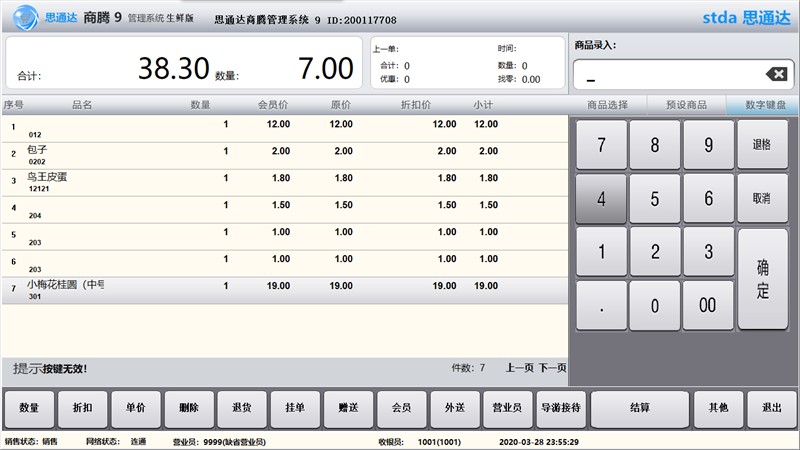Click the stda 思通达 brand logo
The height and width of the screenshot is (450, 800).
[746, 18]
